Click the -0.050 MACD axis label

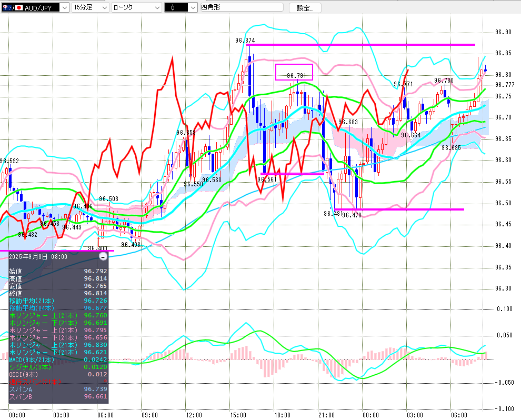[504, 383]
